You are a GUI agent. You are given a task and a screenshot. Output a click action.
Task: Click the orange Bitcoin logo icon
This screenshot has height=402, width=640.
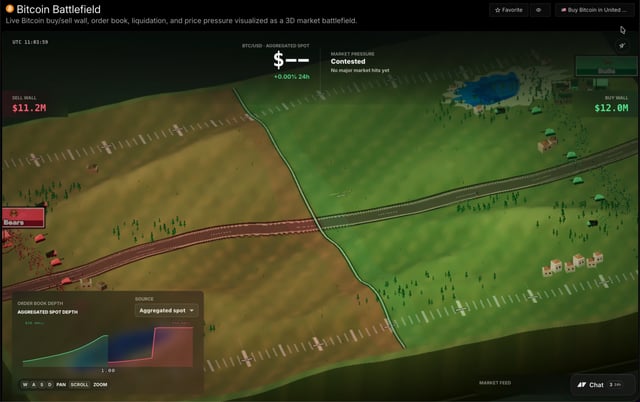pyautogui.click(x=9, y=9)
